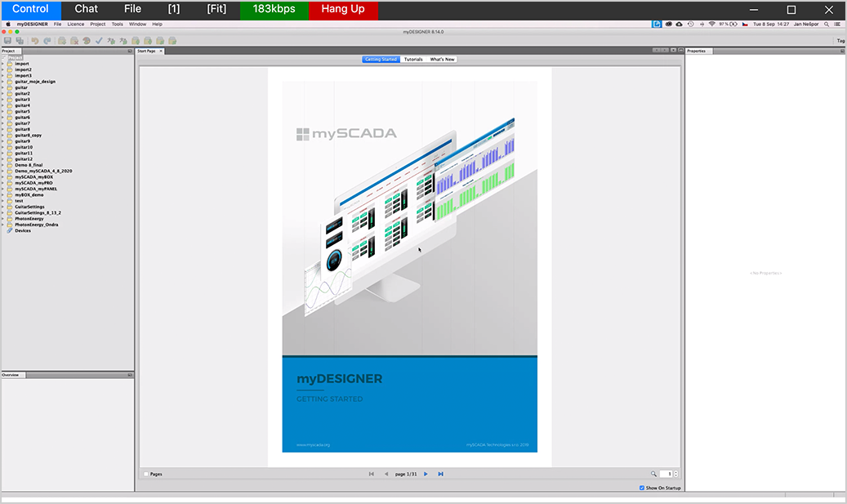Click the Save toolbar icon
This screenshot has width=847, height=504.
[x=7, y=41]
